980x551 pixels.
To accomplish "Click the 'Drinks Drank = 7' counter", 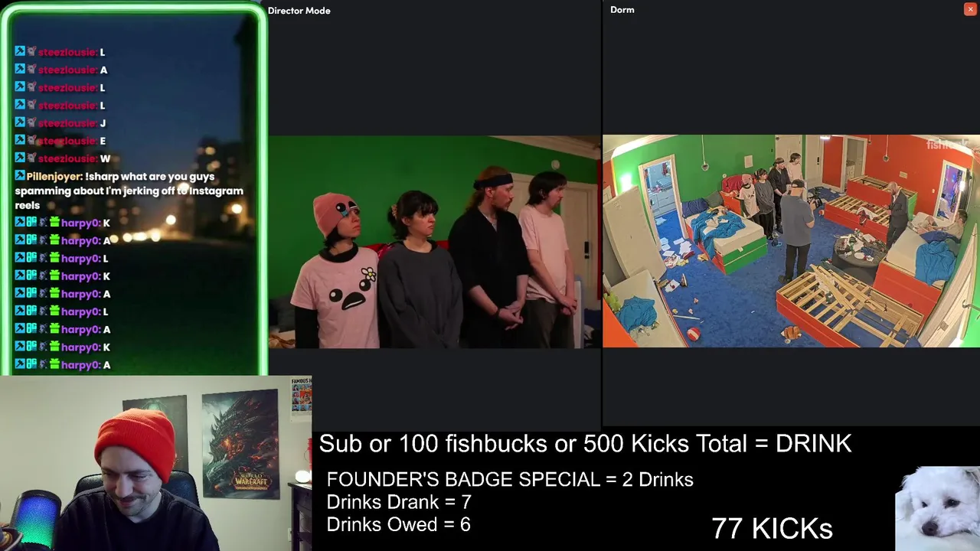I will pyautogui.click(x=399, y=502).
